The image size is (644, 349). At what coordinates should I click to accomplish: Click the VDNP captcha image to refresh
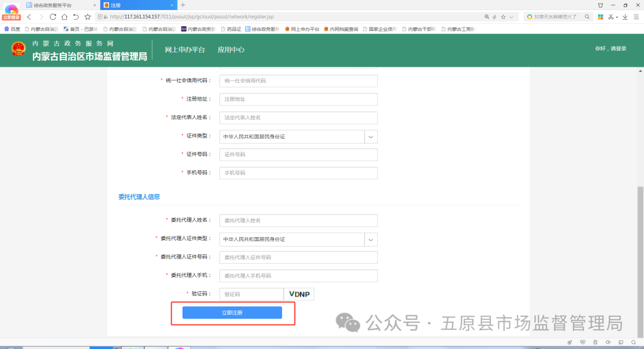(x=299, y=294)
